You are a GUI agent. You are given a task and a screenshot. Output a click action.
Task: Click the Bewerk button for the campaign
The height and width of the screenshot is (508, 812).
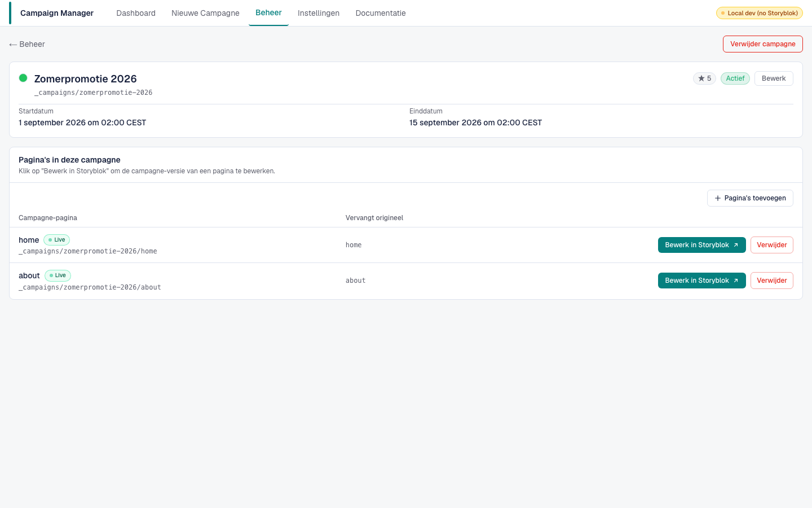pyautogui.click(x=774, y=78)
